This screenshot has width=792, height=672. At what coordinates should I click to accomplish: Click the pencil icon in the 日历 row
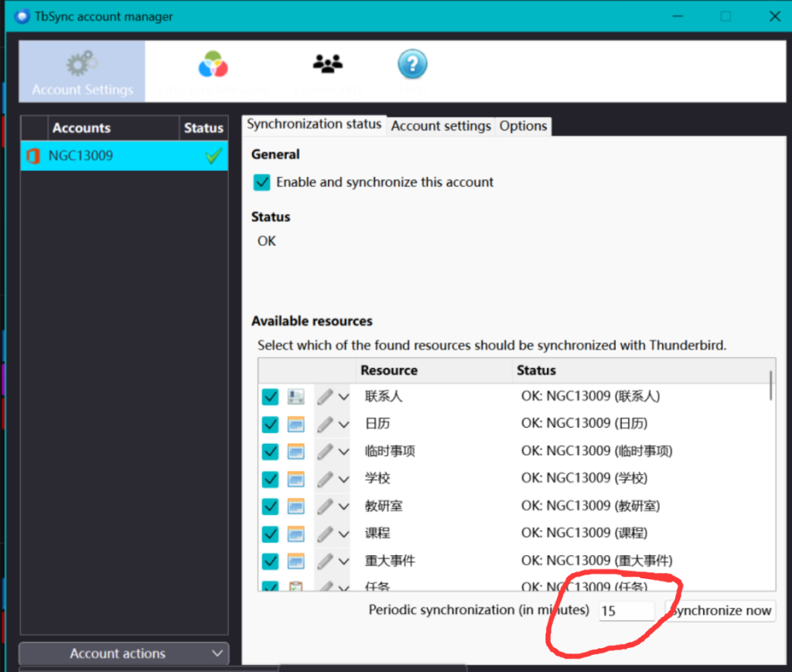click(326, 424)
